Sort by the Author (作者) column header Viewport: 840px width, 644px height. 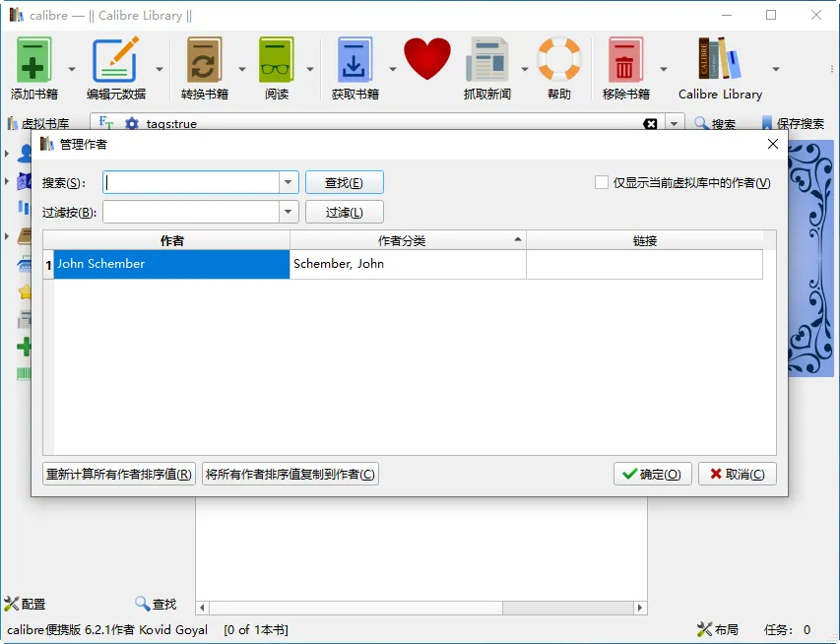point(171,240)
